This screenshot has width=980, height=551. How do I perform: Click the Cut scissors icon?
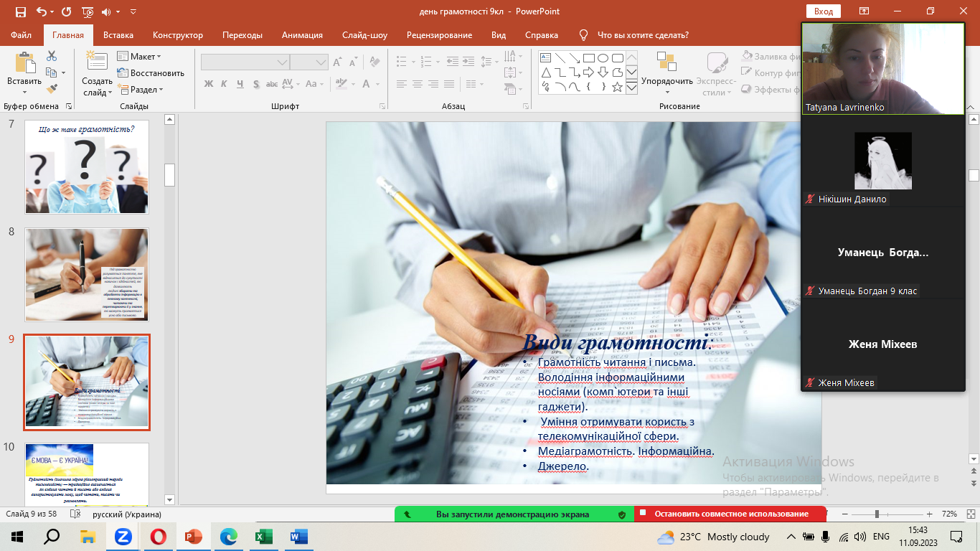52,56
